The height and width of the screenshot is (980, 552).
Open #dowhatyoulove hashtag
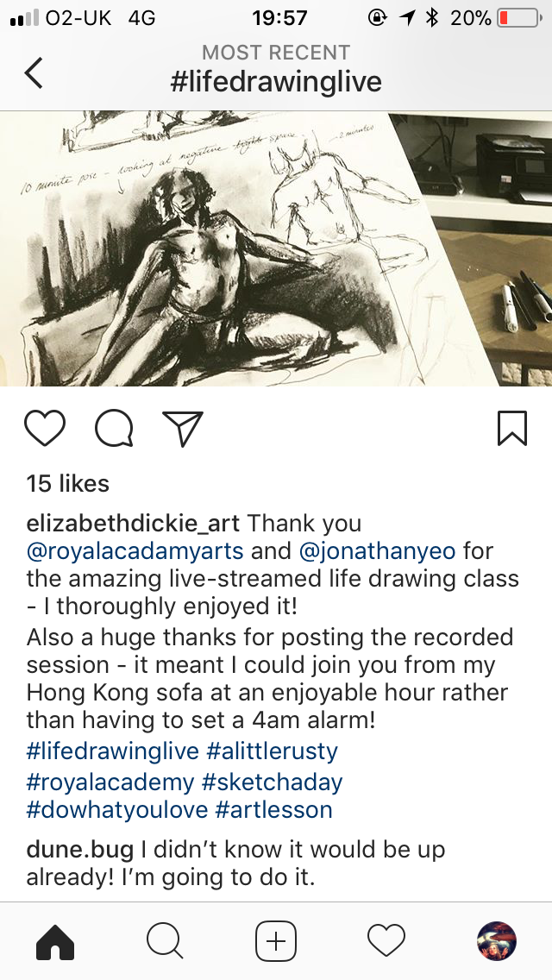click(117, 809)
